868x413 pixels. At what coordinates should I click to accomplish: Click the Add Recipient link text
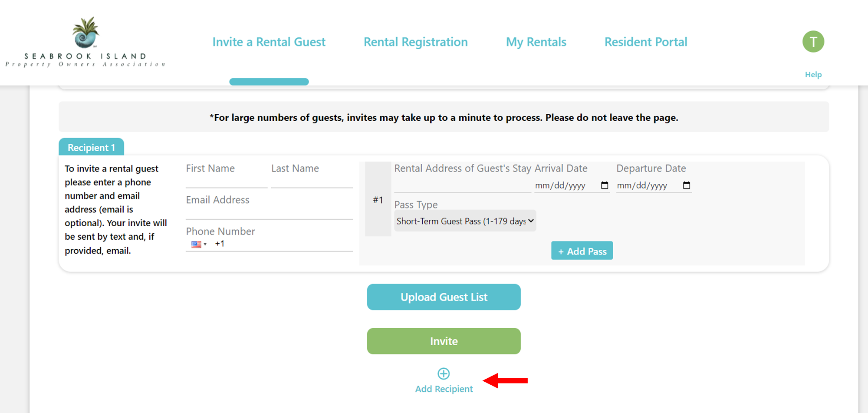point(444,389)
